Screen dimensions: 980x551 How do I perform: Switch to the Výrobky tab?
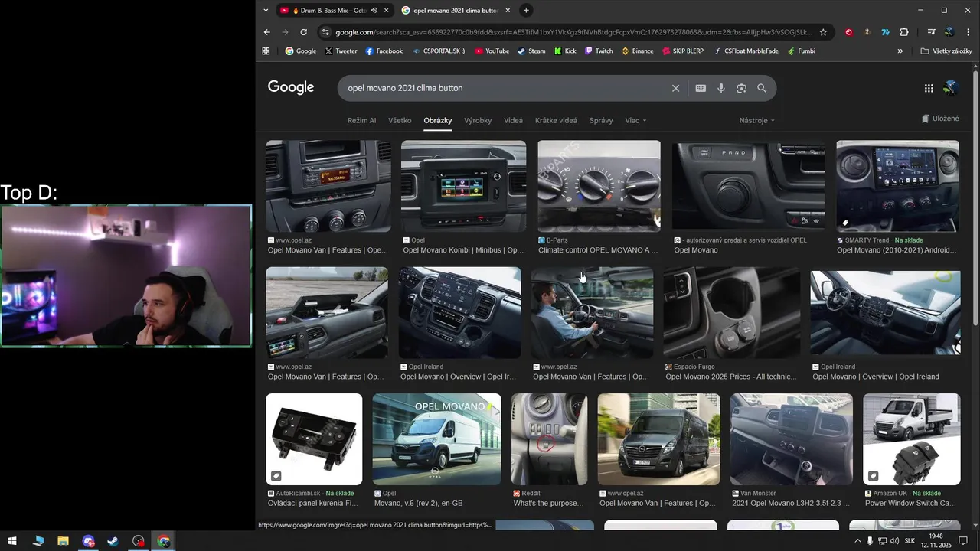478,121
